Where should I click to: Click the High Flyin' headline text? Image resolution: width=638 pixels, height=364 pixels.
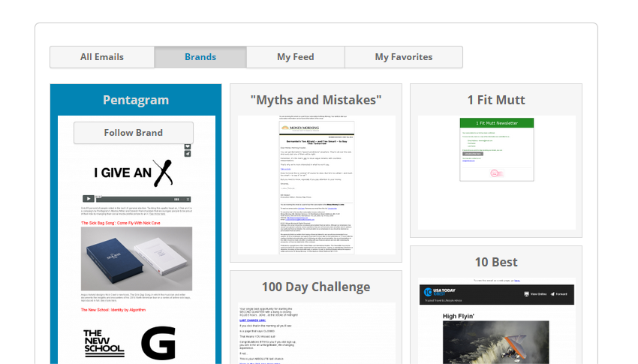[459, 316]
